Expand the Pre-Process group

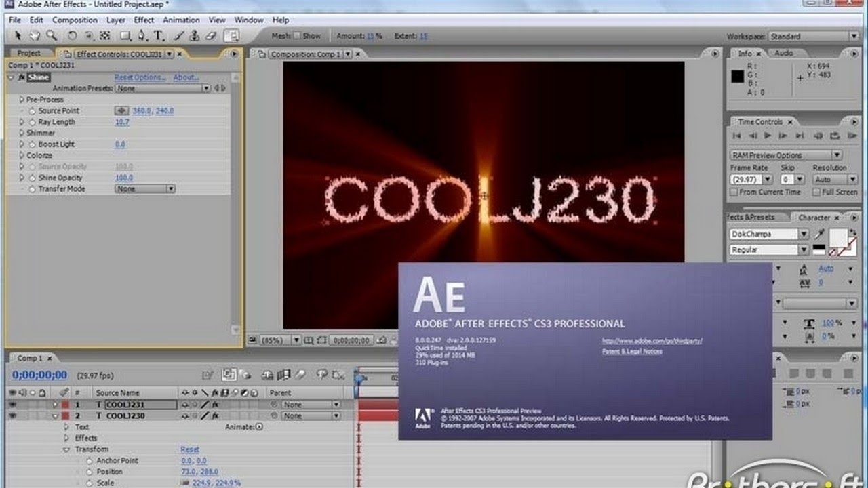coord(22,100)
